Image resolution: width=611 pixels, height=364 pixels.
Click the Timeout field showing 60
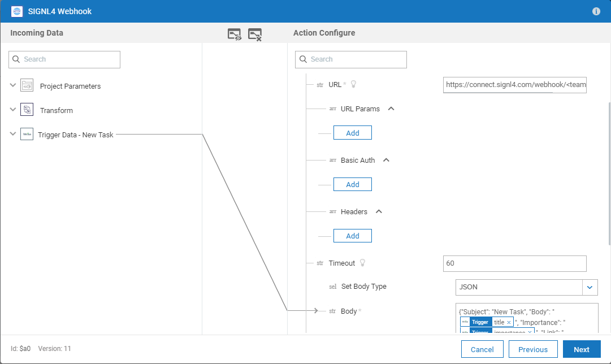[x=515, y=263]
